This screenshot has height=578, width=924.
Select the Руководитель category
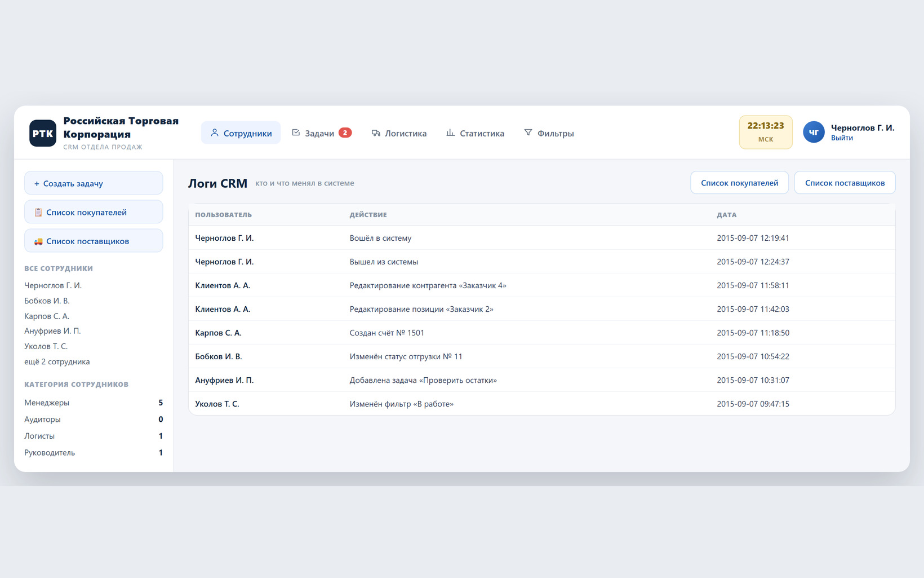coord(94,452)
